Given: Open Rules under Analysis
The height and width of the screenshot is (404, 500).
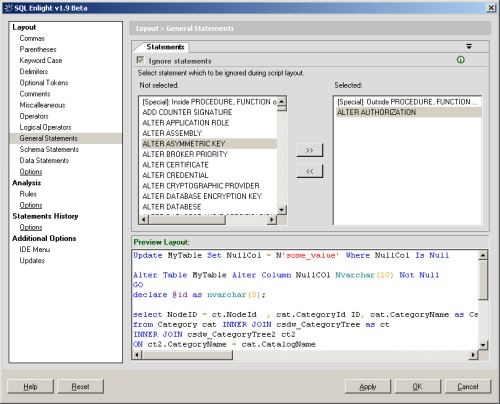Looking at the screenshot, I should coord(28,194).
